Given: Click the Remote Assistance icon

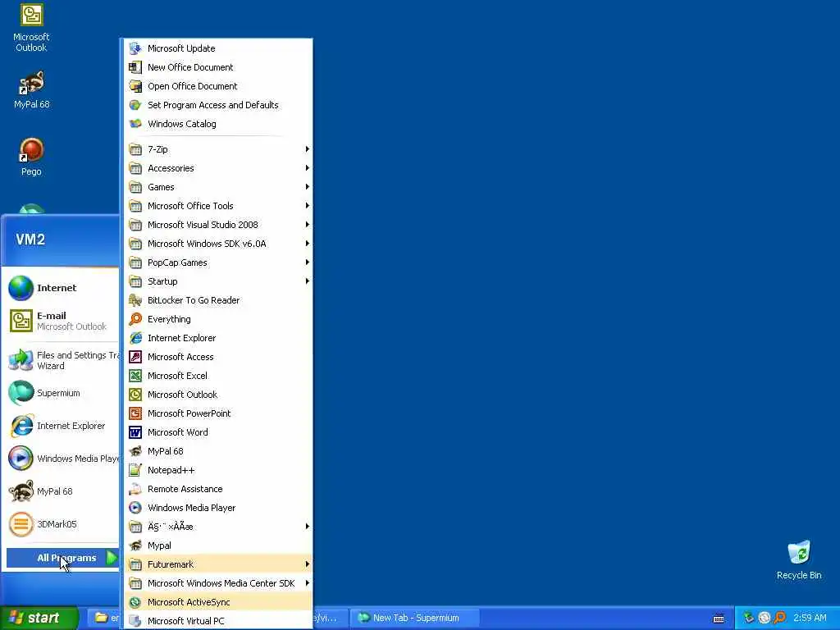Looking at the screenshot, I should pos(135,489).
